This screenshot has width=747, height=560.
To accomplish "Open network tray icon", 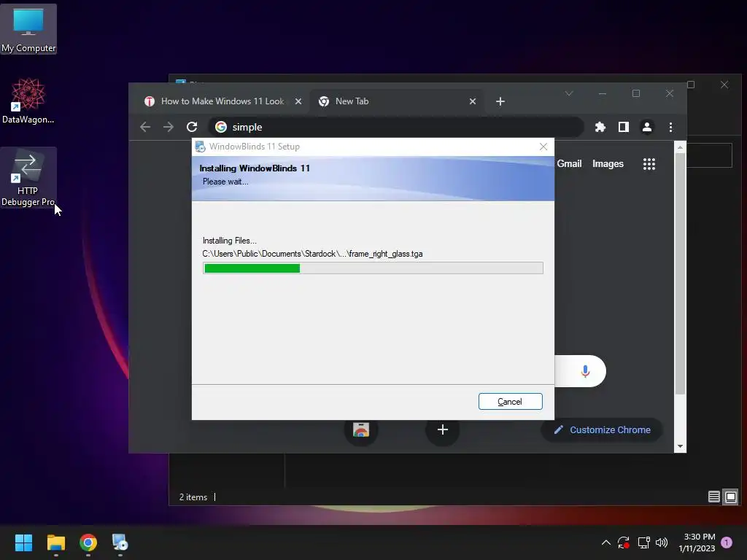I will pyautogui.click(x=643, y=542).
